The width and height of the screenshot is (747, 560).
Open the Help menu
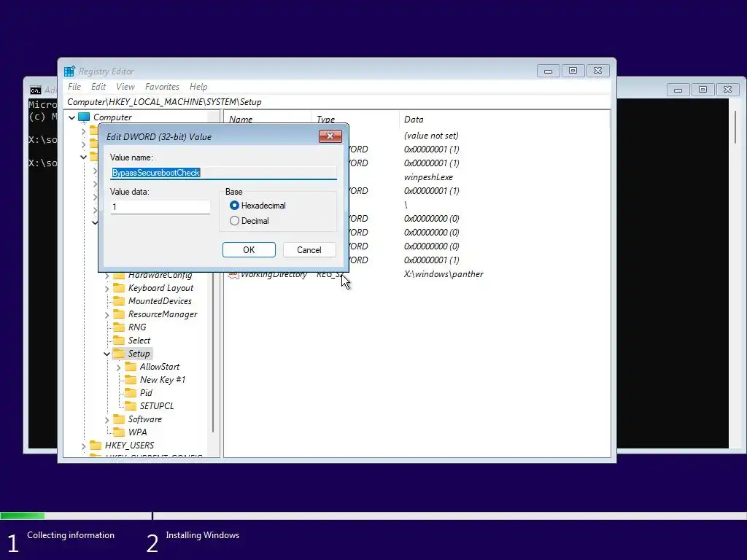point(198,87)
